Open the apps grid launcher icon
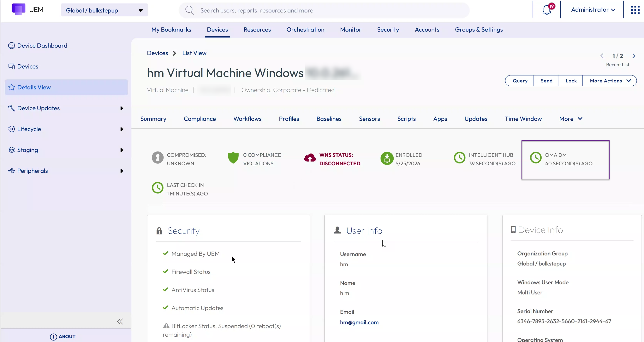The image size is (644, 342). tap(635, 10)
